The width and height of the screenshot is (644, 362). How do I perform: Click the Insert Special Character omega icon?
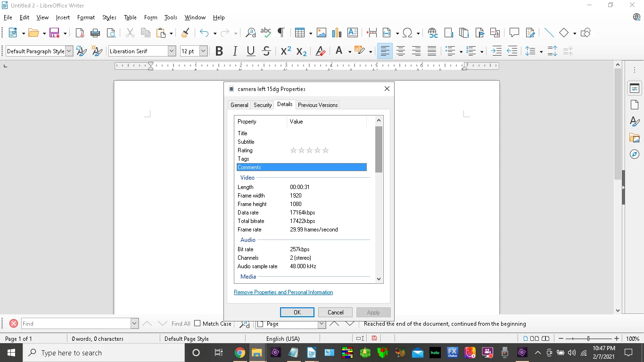[x=408, y=33]
